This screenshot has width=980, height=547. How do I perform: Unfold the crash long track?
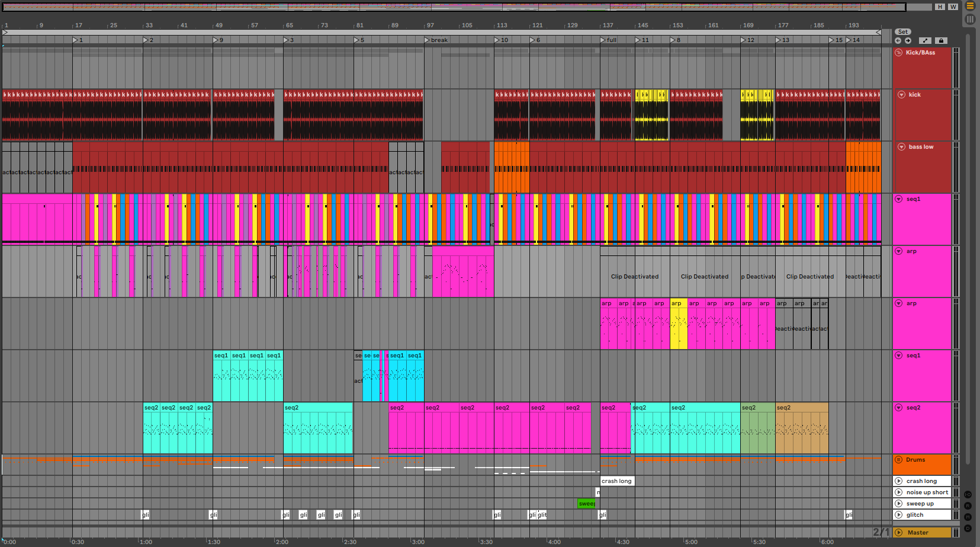[899, 481]
